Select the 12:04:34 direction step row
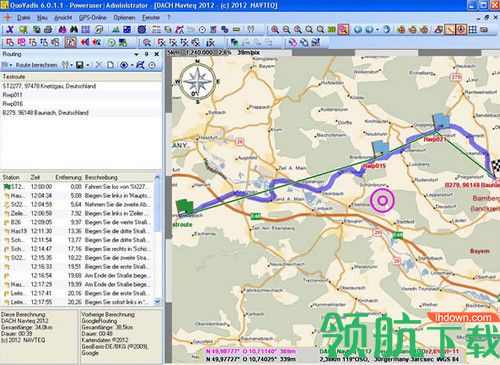Image resolution: width=500 pixels, height=365 pixels. (77, 196)
